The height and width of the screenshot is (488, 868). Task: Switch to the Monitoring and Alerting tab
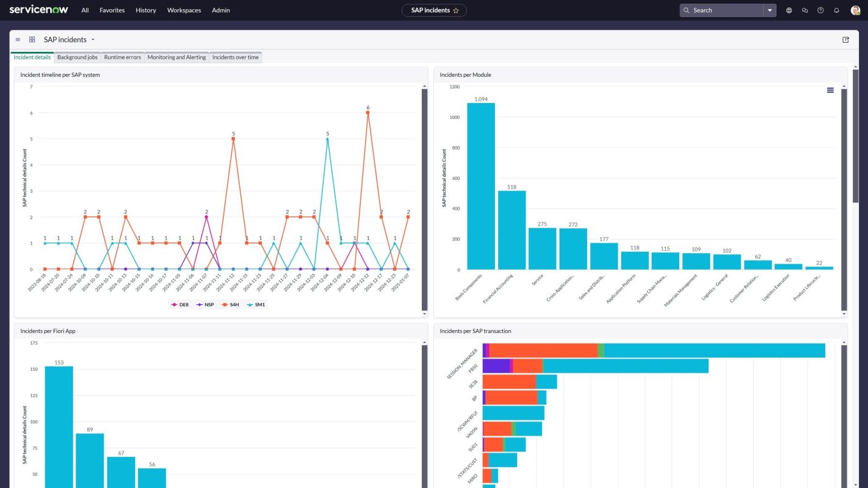[x=177, y=57]
